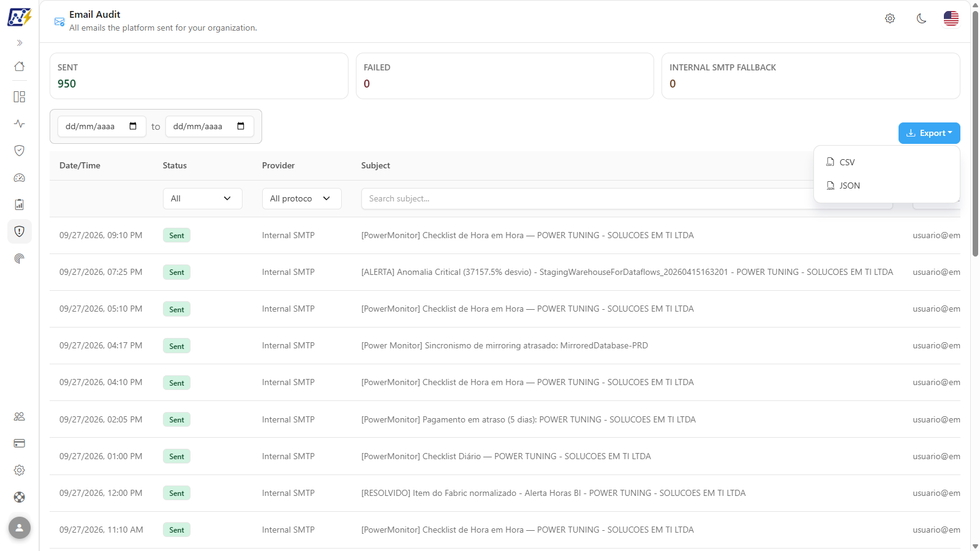Select the '[ALERTA] Anomalia Critical' email subject
Screen dimensions: 980x551
(x=627, y=272)
